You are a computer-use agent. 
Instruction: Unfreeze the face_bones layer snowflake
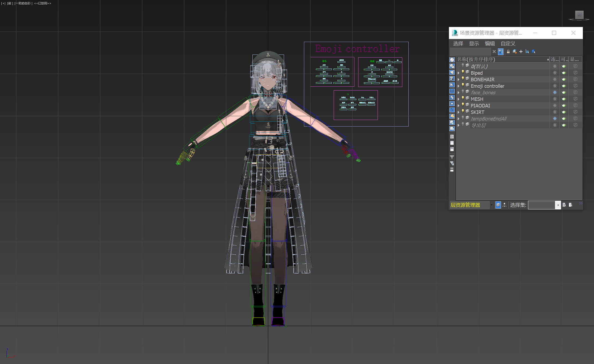click(555, 92)
